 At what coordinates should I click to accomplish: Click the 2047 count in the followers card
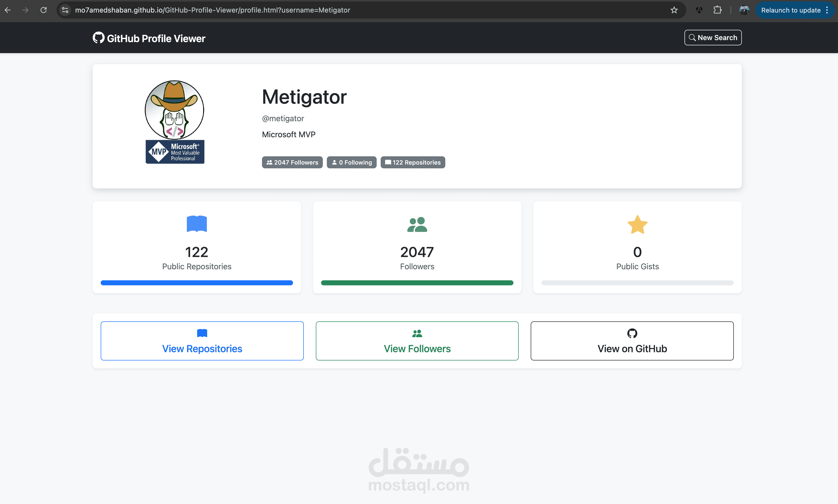pyautogui.click(x=417, y=252)
